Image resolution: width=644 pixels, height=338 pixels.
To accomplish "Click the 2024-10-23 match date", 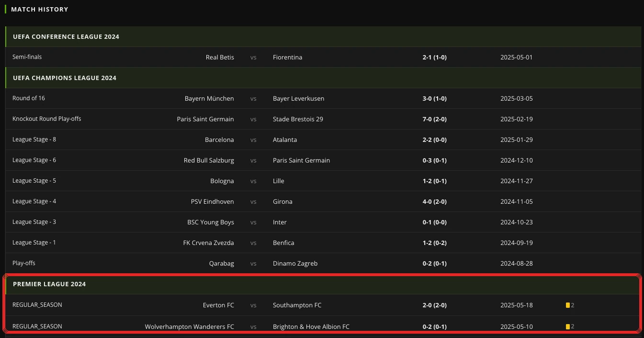I will (517, 222).
